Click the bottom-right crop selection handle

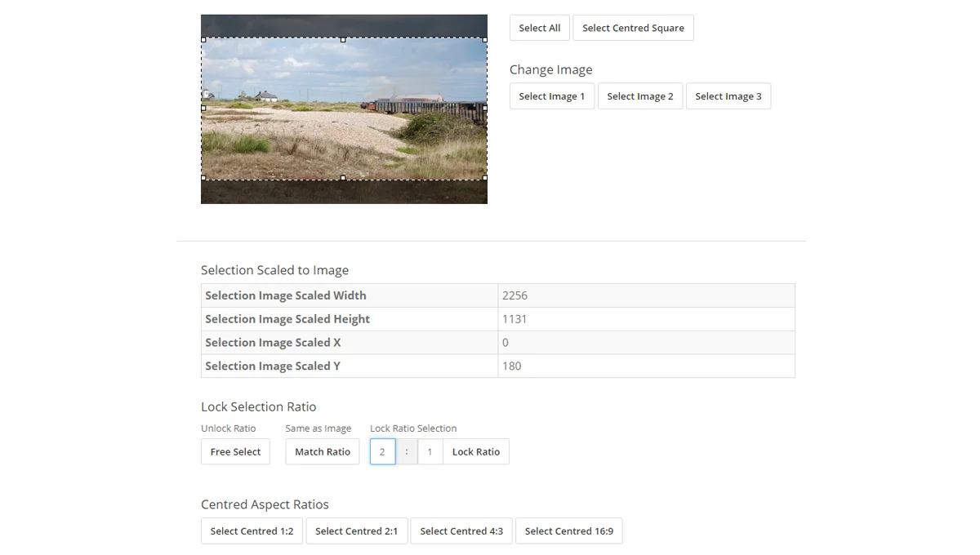click(x=485, y=178)
